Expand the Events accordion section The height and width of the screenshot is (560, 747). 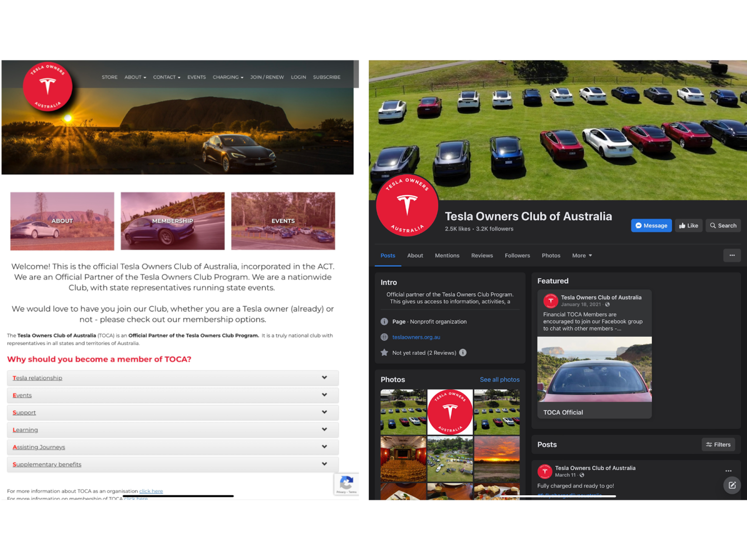tap(173, 395)
